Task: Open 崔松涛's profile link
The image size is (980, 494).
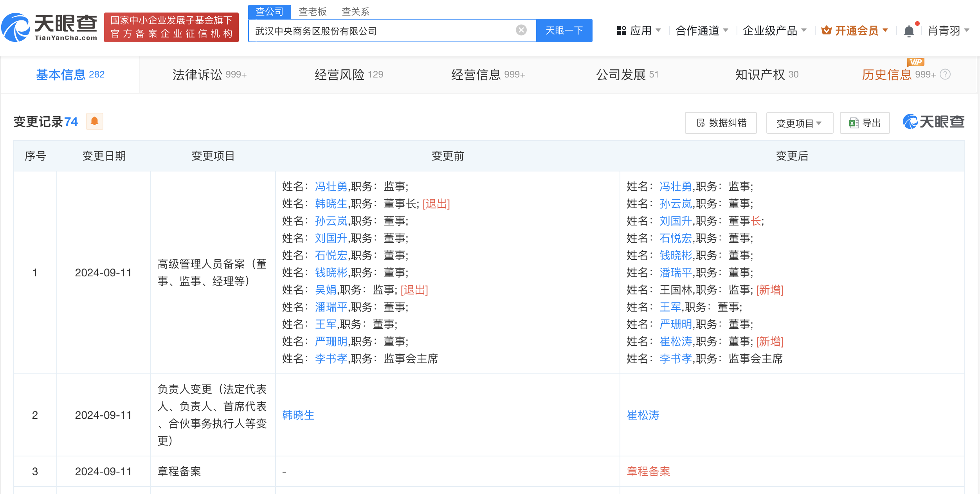Action: (x=643, y=415)
